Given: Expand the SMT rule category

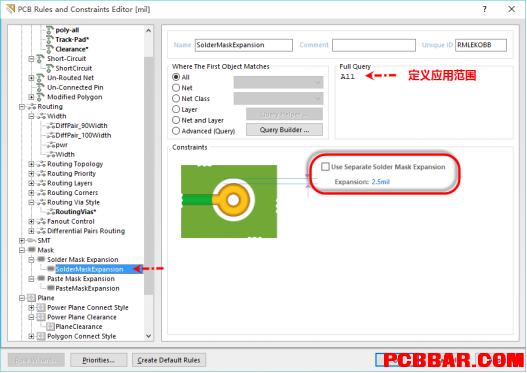Looking at the screenshot, I should click(22, 241).
